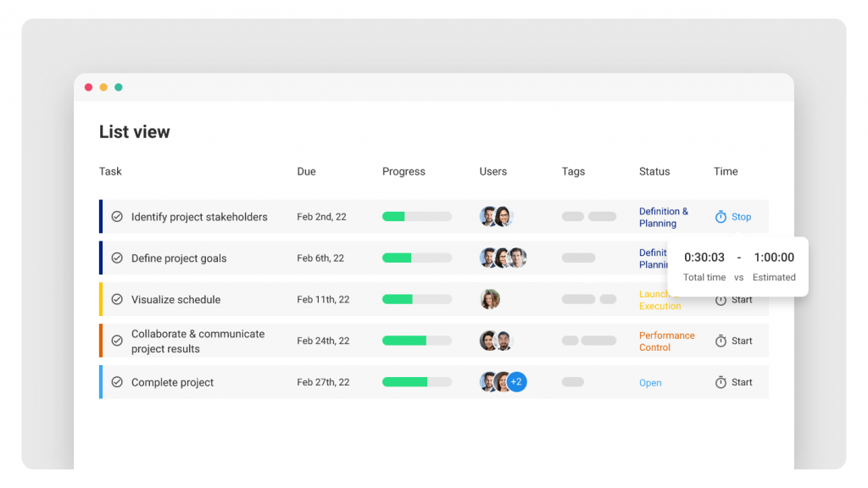Click the Progress column header
The image size is (868, 488).
point(403,171)
